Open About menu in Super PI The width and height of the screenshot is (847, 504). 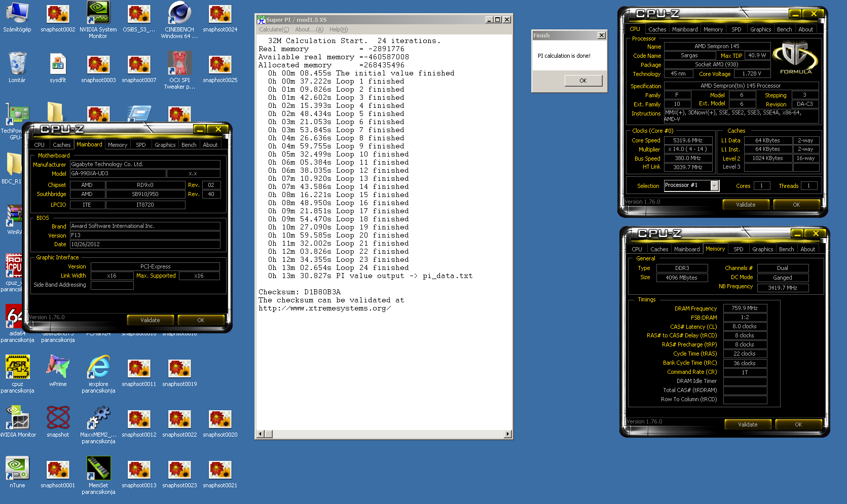pyautogui.click(x=309, y=29)
